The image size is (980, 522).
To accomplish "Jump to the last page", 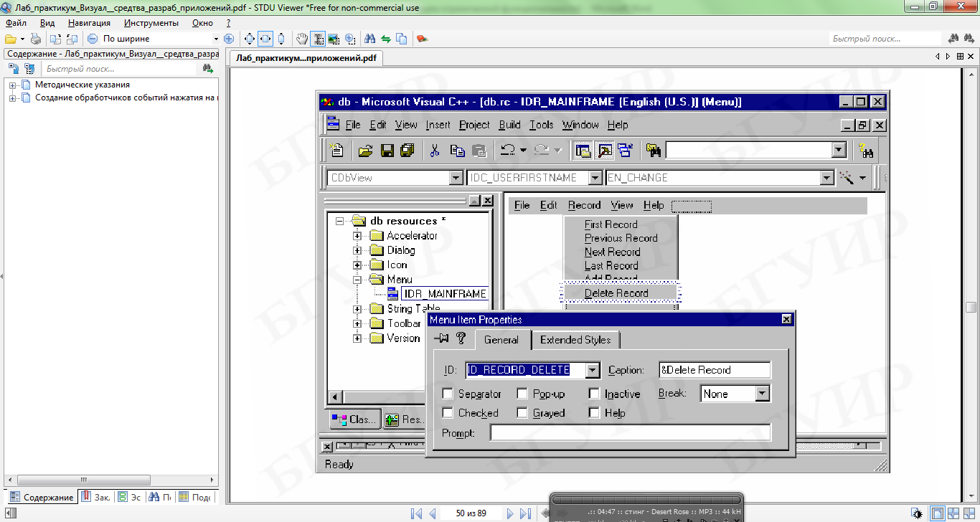I will 525,513.
